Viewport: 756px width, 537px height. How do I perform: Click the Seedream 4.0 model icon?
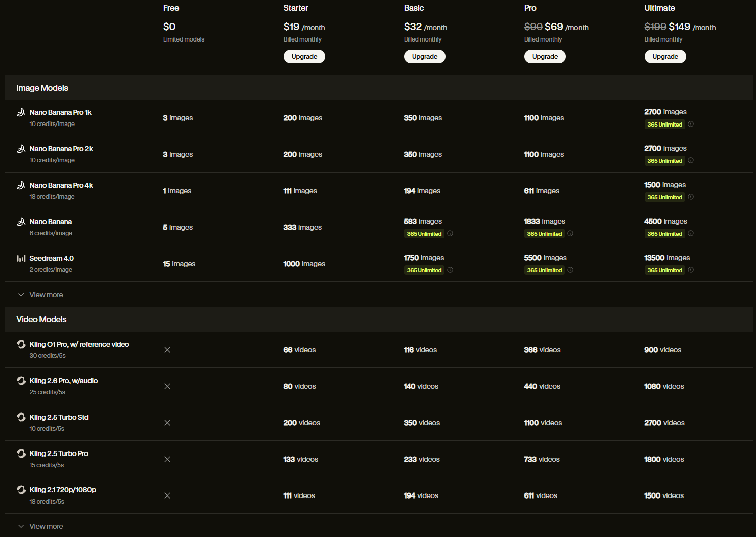point(21,258)
